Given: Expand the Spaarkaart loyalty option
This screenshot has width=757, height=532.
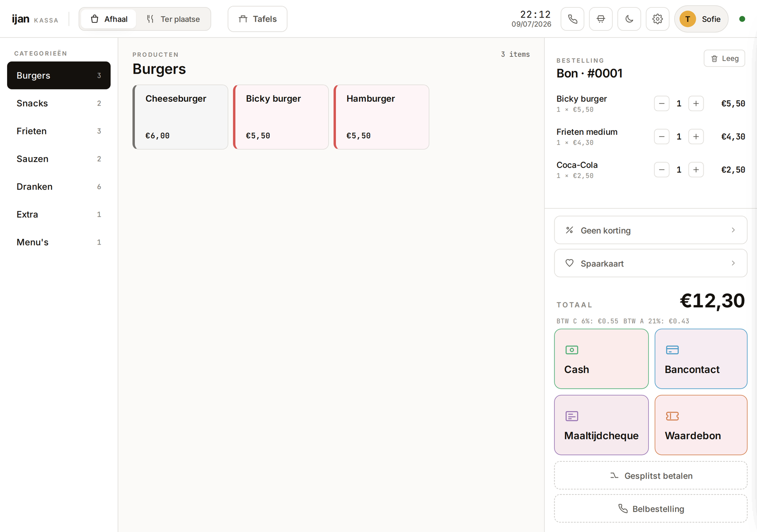Looking at the screenshot, I should click(x=651, y=263).
